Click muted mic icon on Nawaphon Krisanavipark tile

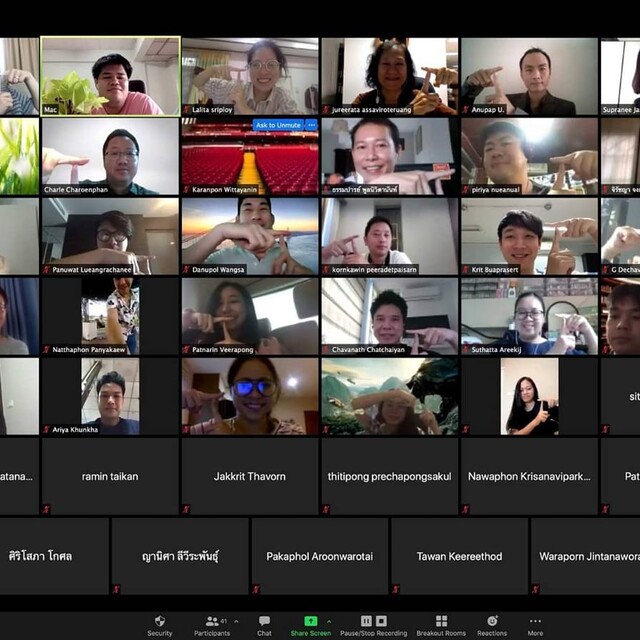point(466,509)
